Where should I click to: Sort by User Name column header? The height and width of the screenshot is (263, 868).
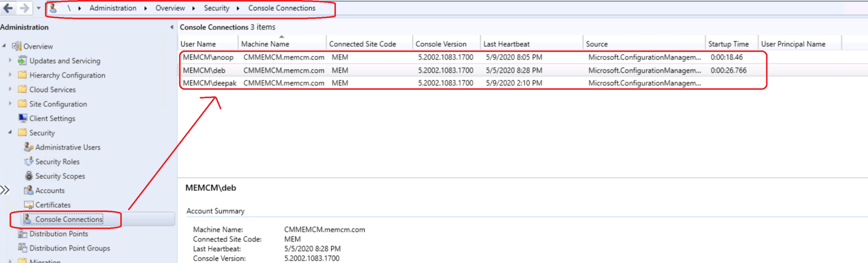tap(208, 44)
